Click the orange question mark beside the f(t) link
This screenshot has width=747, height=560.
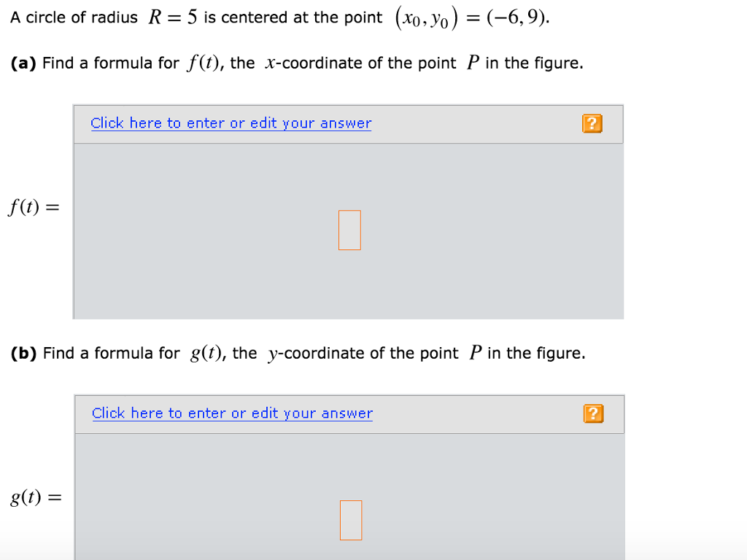click(592, 124)
